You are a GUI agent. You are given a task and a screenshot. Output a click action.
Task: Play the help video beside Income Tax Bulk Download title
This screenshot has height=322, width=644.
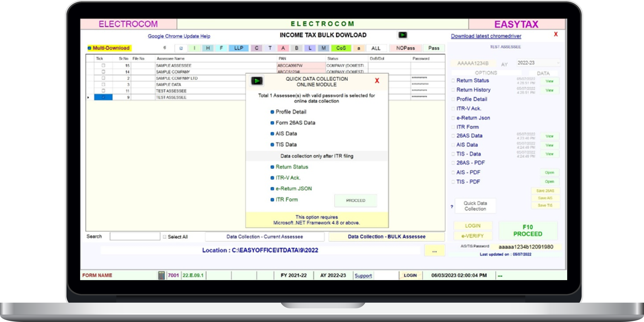coord(402,35)
